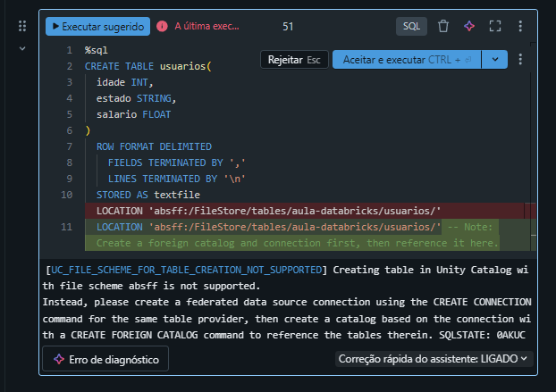
Task: Expand the cell to fullscreen
Action: (x=495, y=26)
